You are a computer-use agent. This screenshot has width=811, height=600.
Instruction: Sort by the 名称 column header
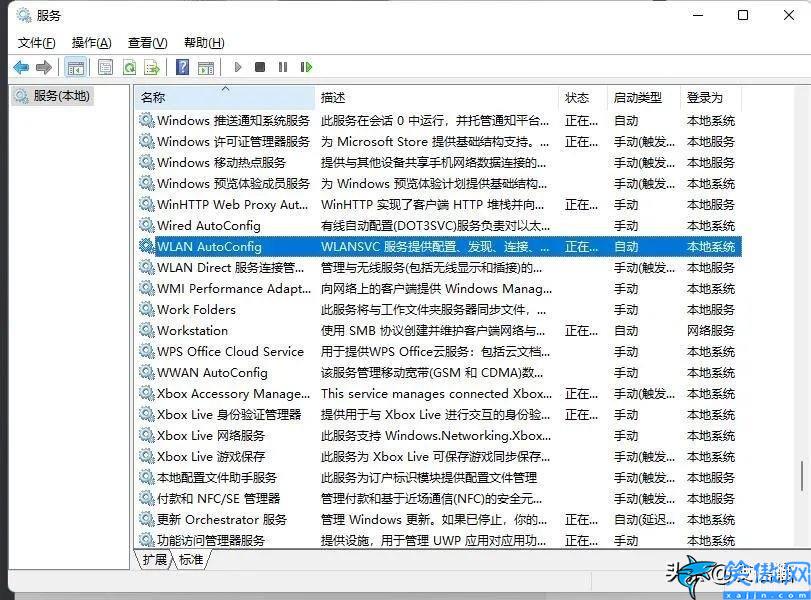[x=224, y=97]
